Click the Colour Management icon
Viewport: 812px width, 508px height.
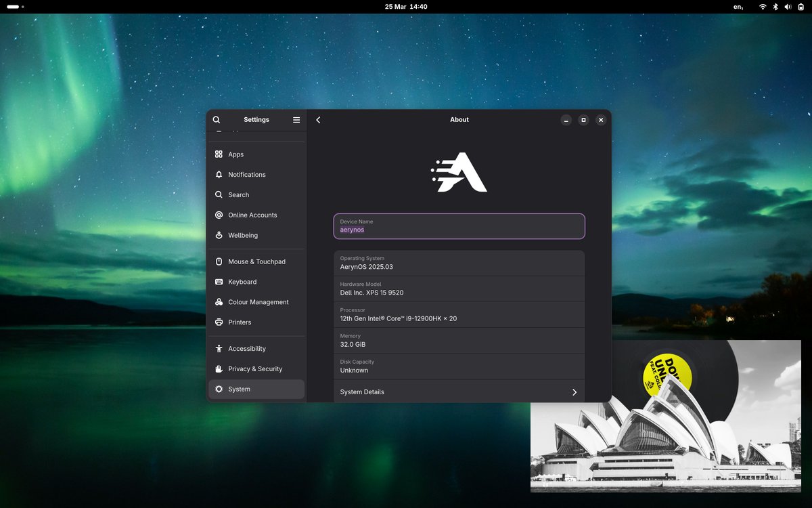219,302
